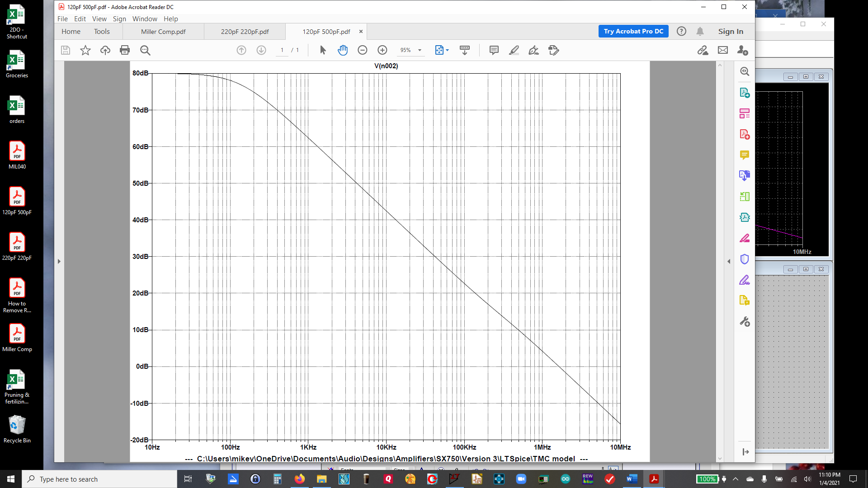
Task: Open Protect shield tool in right pane
Action: point(745,259)
